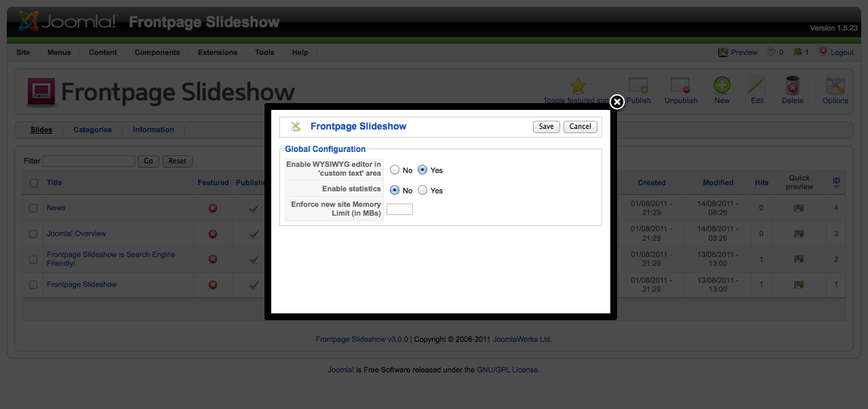Check the checkbox for the Frontpage Slideshow row

click(x=33, y=285)
